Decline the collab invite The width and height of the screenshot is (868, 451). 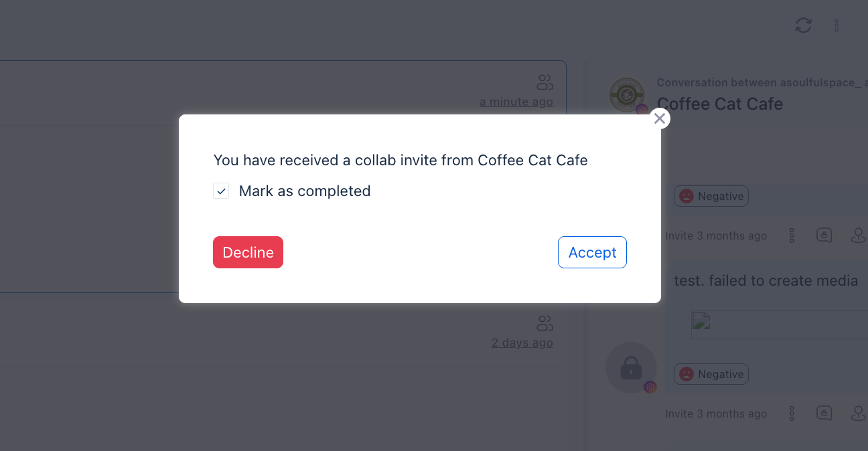tap(248, 252)
